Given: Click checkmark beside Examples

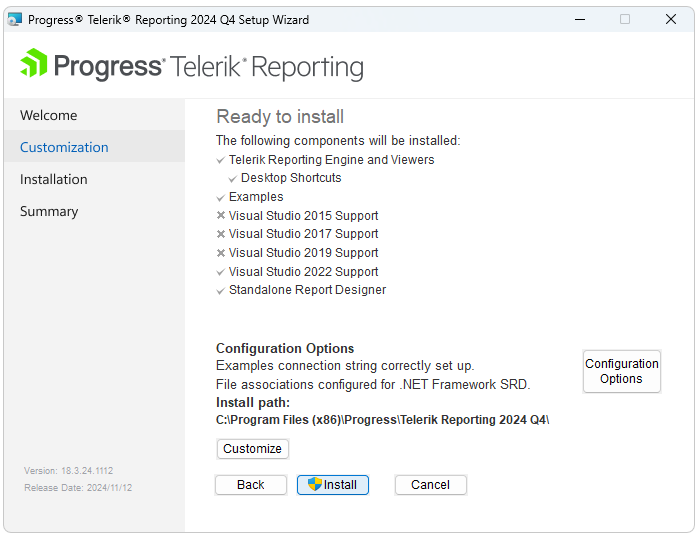Looking at the screenshot, I should (x=220, y=198).
